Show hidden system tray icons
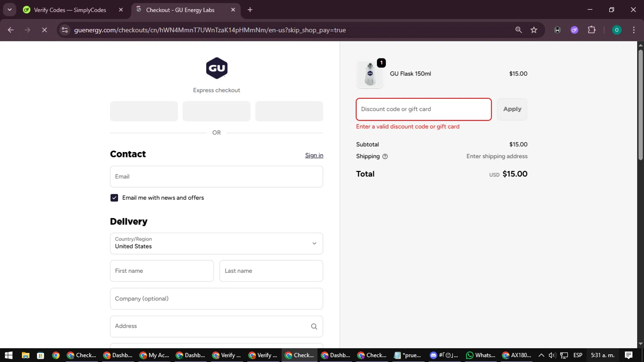Screen dimensions: 644x362 tap(541, 355)
